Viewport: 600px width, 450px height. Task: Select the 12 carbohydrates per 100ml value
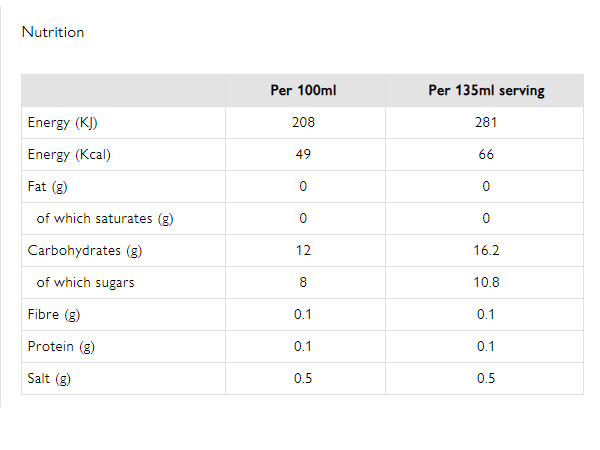click(x=303, y=251)
